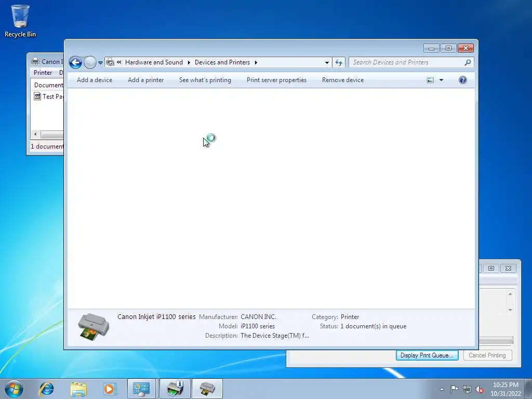The width and height of the screenshot is (532, 399).
Task: Open Print server properties
Action: [x=276, y=80]
